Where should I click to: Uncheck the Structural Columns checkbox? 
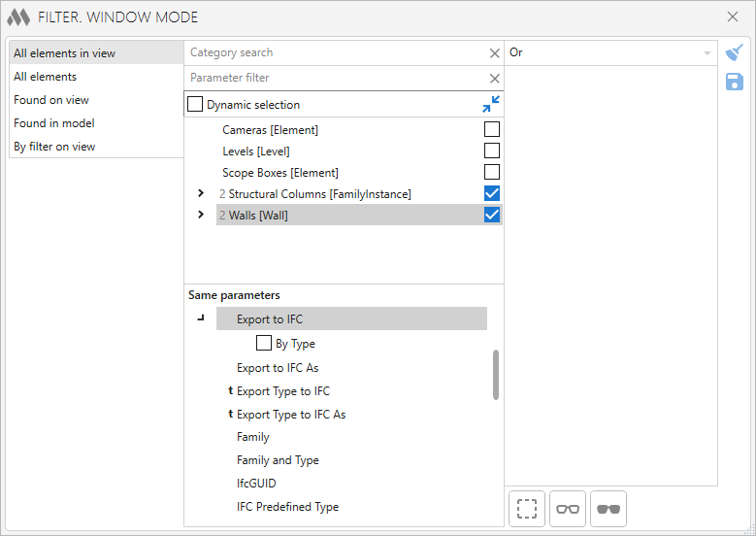point(492,193)
